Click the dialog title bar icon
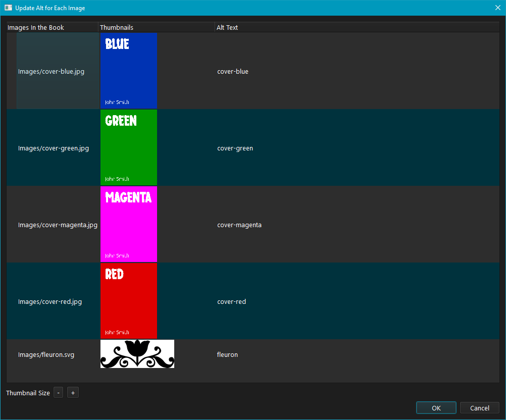 coord(9,8)
